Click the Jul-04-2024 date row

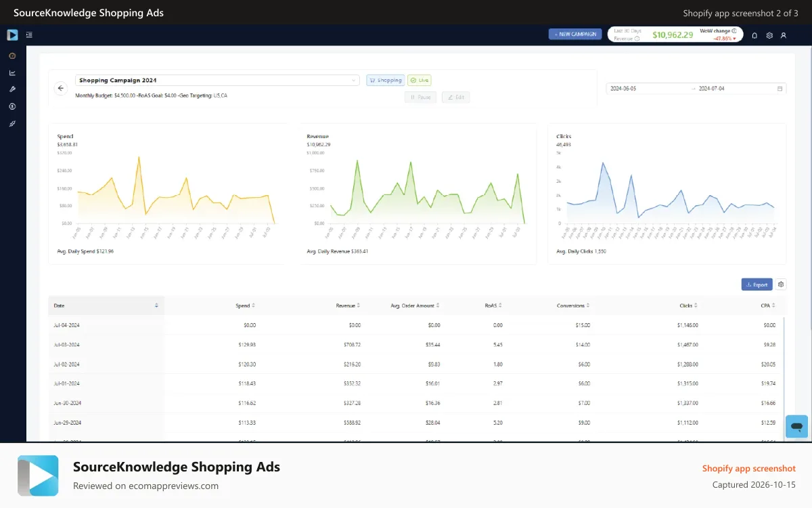pos(66,325)
